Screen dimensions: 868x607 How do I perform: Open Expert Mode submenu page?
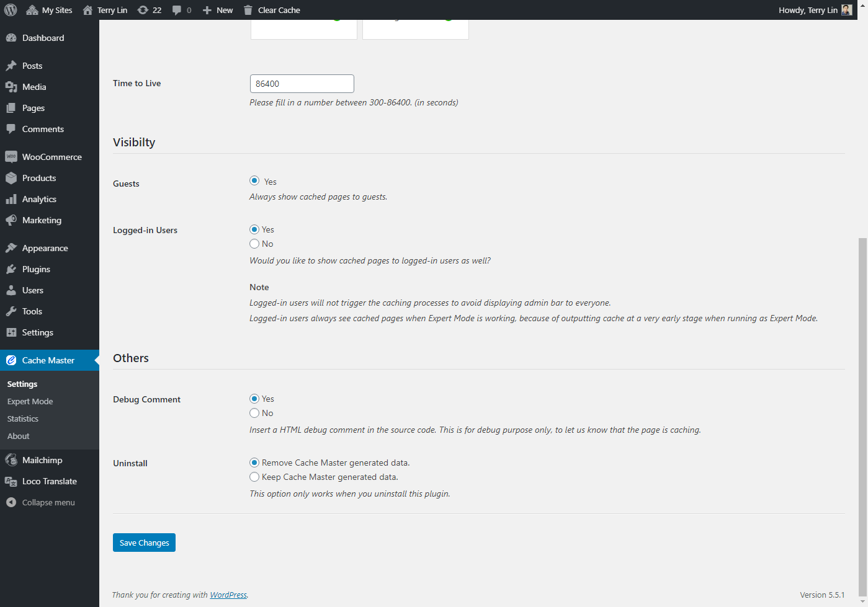pos(30,401)
